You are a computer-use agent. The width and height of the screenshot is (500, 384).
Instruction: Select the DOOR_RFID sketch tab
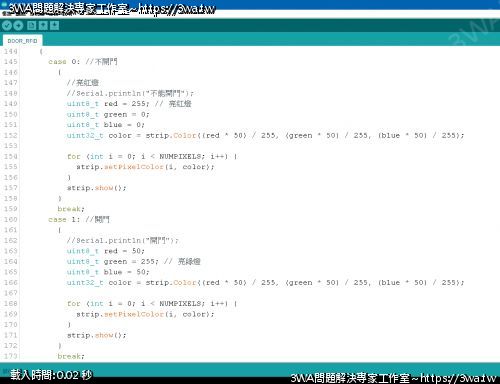(x=22, y=41)
